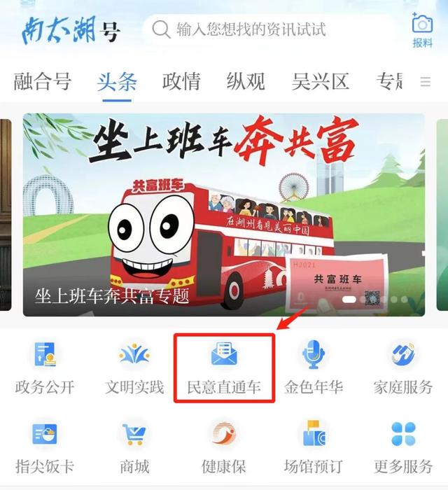Switch to the 政情 tab

(181, 81)
